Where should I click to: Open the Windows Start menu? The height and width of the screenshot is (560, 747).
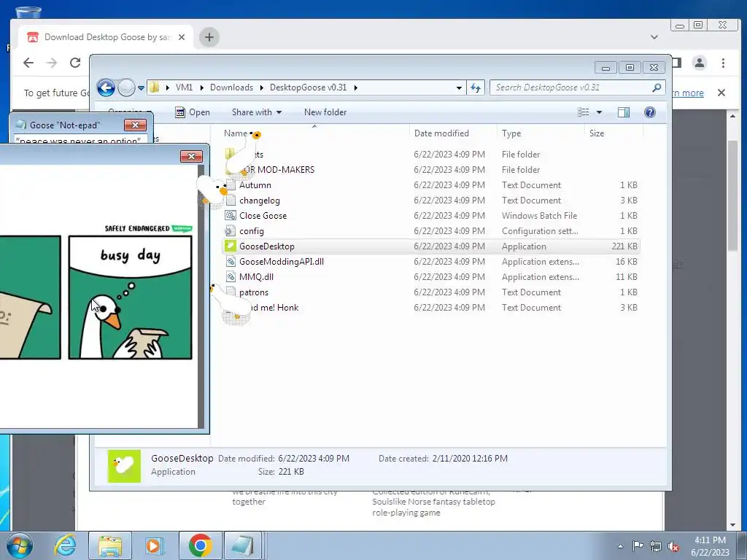(x=20, y=545)
